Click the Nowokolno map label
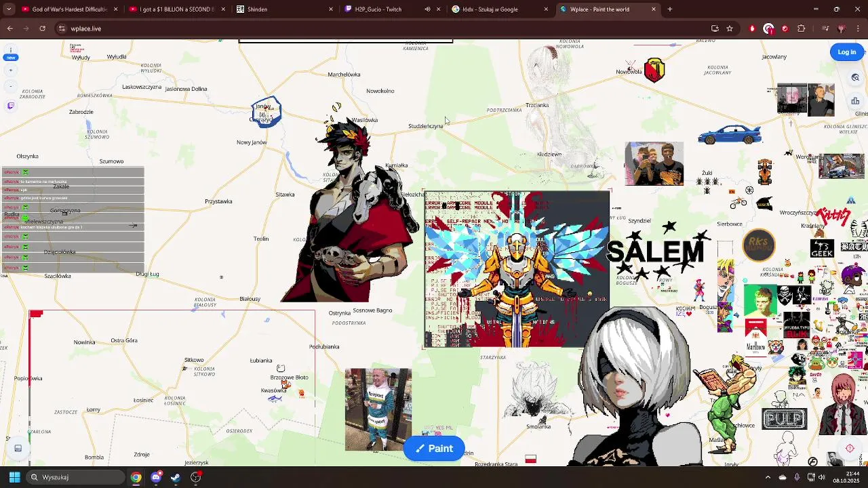The height and width of the screenshot is (488, 868). 380,91
